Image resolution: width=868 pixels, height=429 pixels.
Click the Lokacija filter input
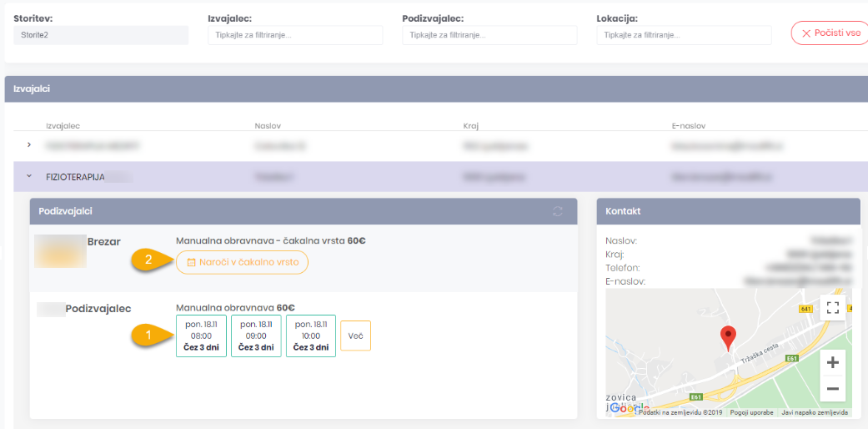684,35
